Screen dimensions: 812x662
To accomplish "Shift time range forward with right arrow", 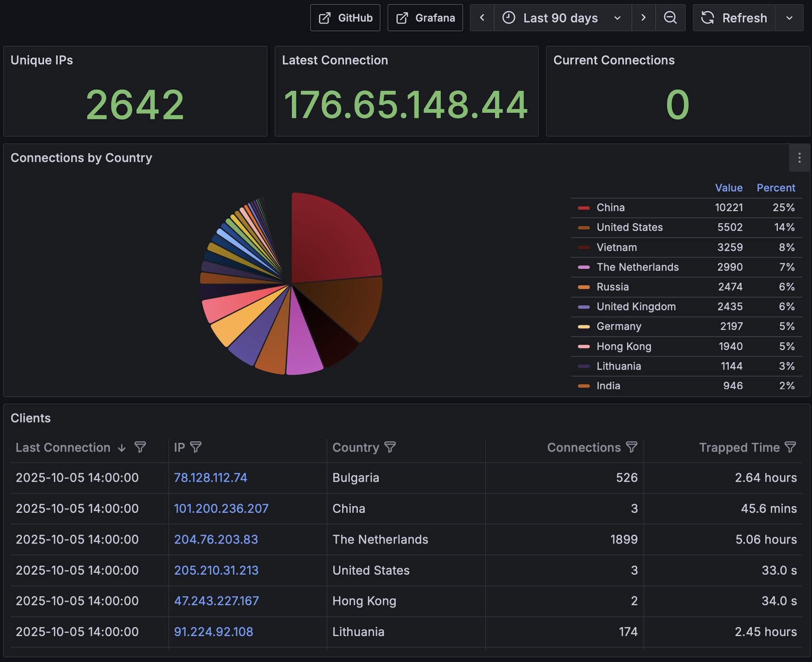I will tap(643, 18).
